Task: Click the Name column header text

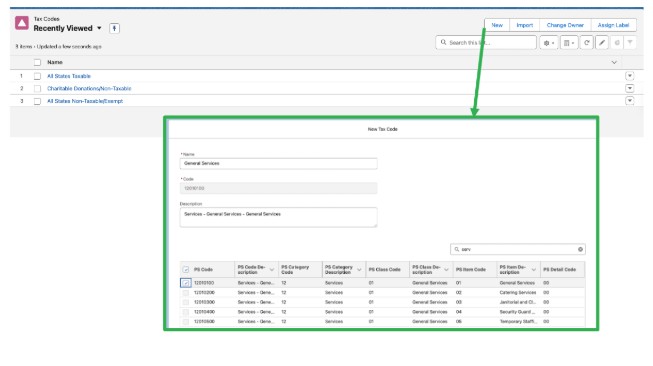Action: (x=55, y=62)
